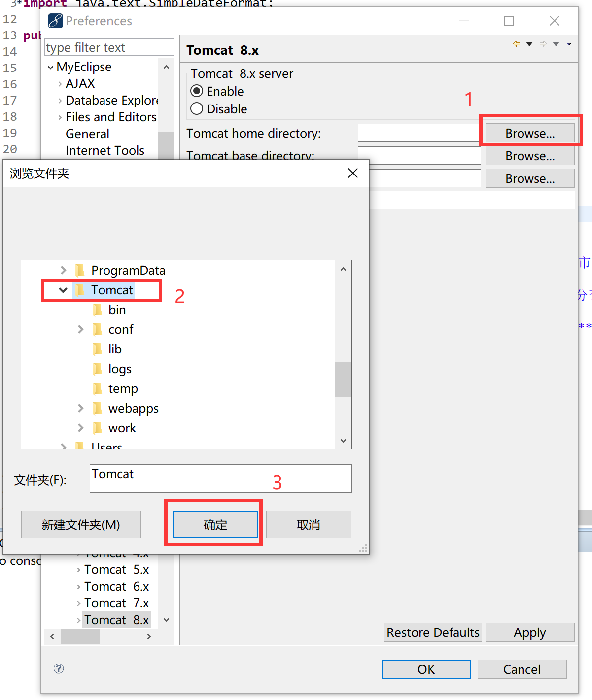Click the folder tree scroll up arrow

[x=343, y=269]
